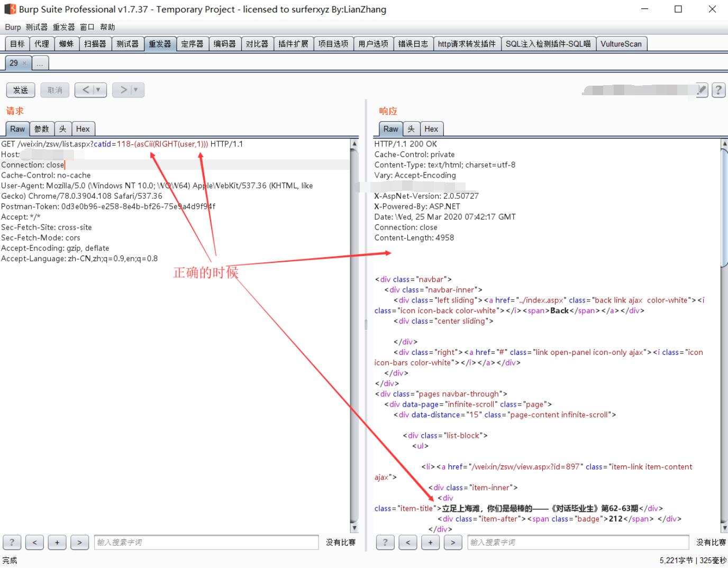Image resolution: width=728 pixels, height=568 pixels.
Task: Select the response 头 tab
Action: point(411,129)
